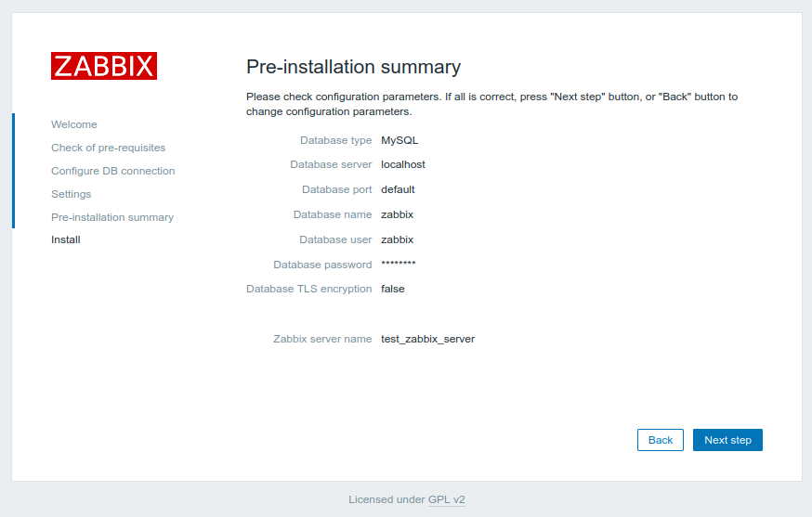Select the Welcome step in sidebar
812x517 pixels.
click(x=74, y=124)
